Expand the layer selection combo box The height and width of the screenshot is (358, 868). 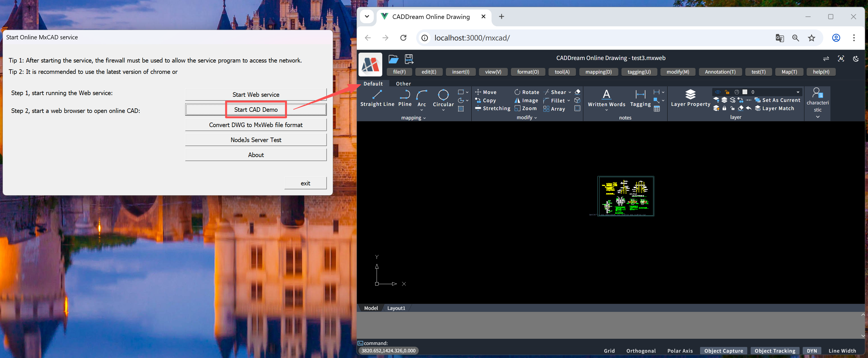[798, 92]
